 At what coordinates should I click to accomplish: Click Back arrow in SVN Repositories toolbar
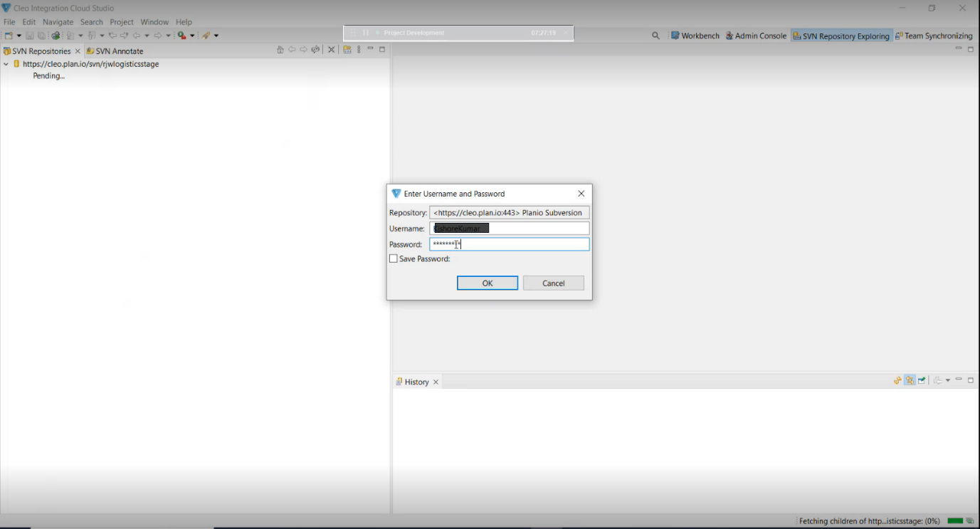point(292,50)
